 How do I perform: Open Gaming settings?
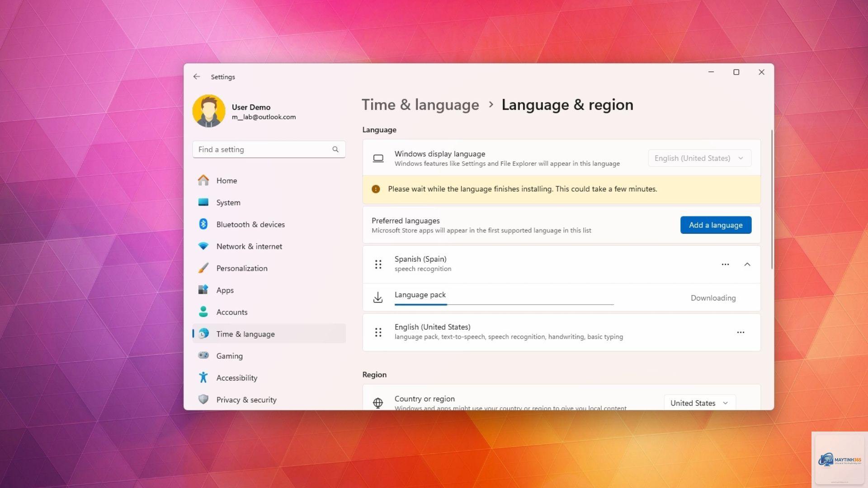click(269, 356)
